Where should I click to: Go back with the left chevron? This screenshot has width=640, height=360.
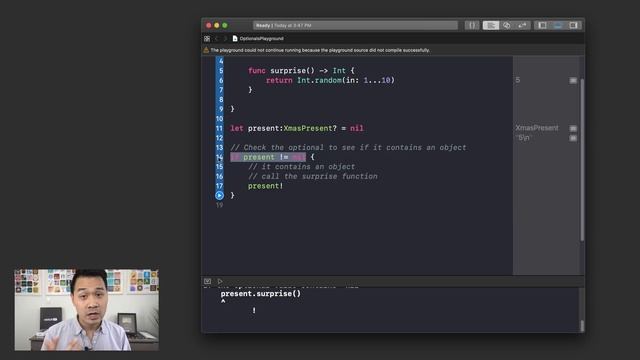click(x=217, y=39)
